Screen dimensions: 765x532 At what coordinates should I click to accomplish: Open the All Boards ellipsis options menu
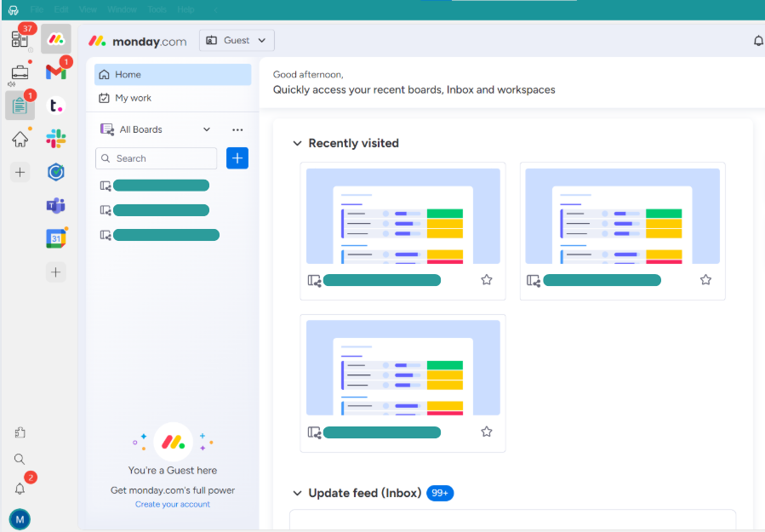237,130
